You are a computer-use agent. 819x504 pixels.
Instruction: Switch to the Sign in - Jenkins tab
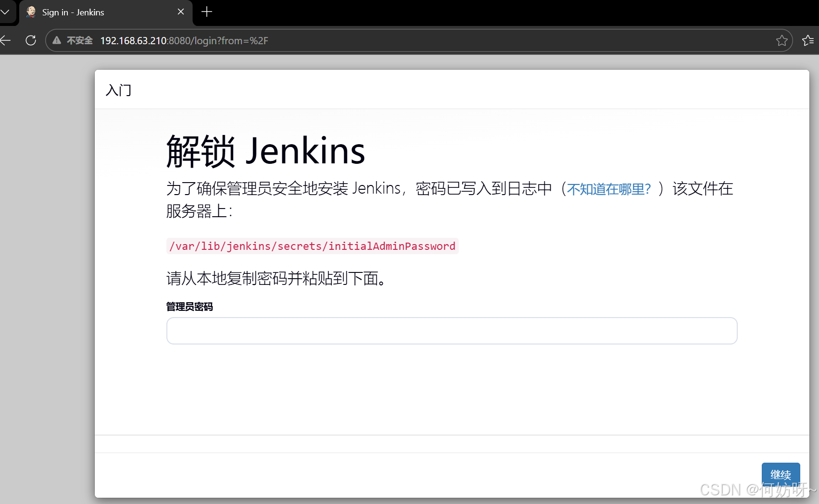106,12
